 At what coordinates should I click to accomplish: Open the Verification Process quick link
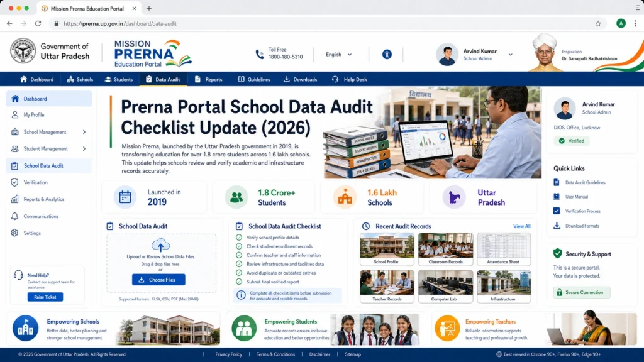[577, 211]
